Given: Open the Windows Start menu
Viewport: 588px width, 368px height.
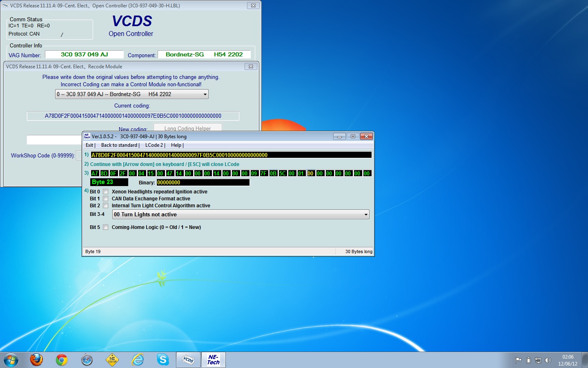Looking at the screenshot, I should (11, 360).
